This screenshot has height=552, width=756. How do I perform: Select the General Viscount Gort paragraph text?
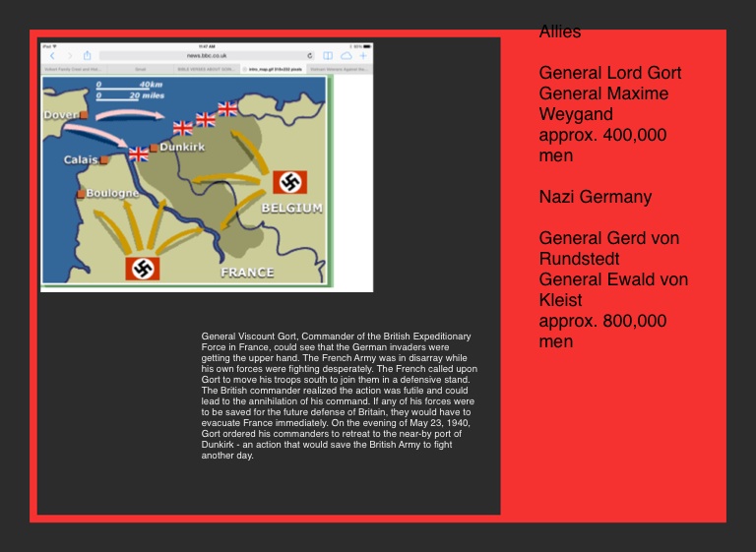pyautogui.click(x=339, y=396)
